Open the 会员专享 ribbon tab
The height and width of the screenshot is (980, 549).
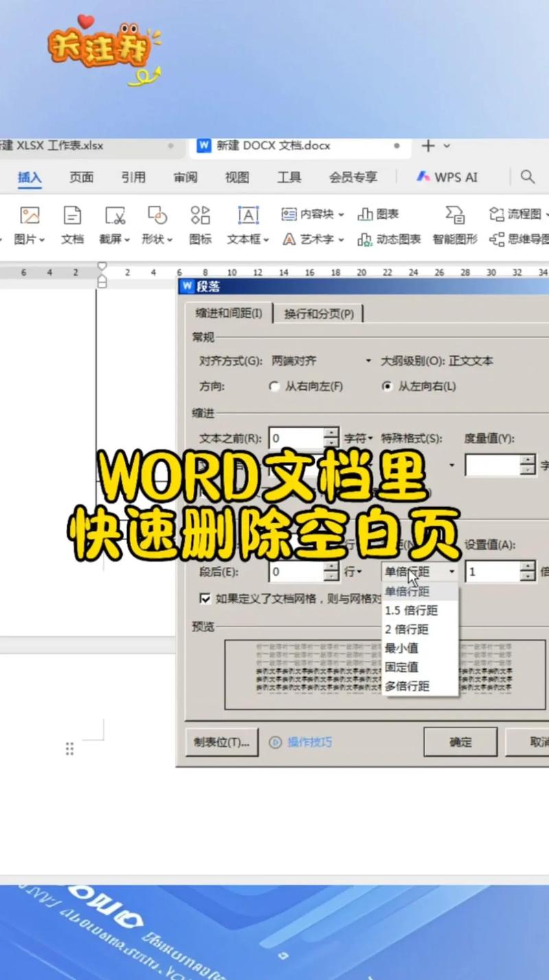click(353, 177)
